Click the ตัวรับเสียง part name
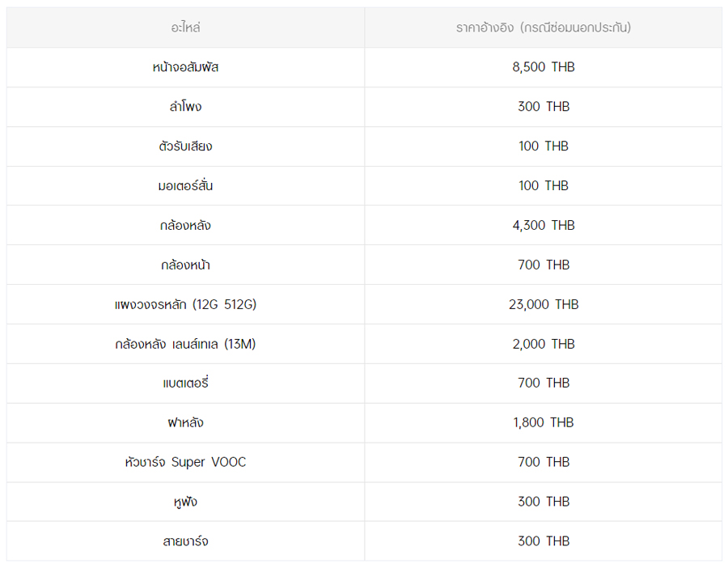Viewport: 728px width, 568px height. click(x=185, y=146)
